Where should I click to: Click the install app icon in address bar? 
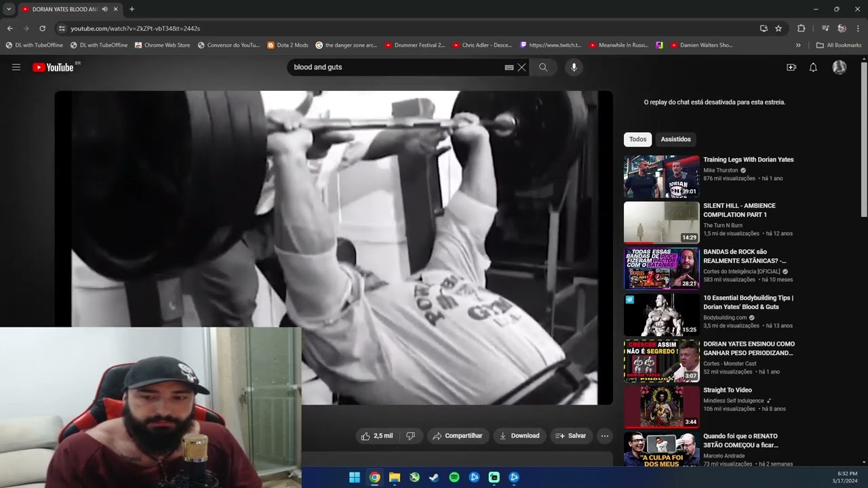pos(764,28)
